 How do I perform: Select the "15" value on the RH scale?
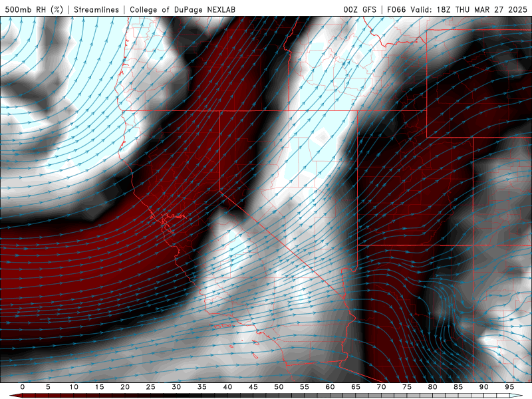(x=99, y=387)
